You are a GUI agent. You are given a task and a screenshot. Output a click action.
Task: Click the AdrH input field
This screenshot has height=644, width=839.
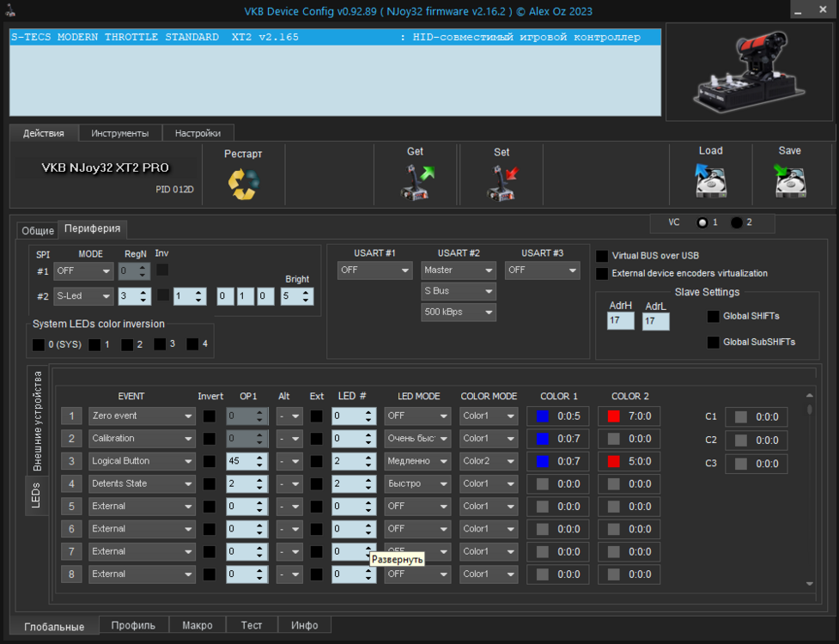pos(620,321)
